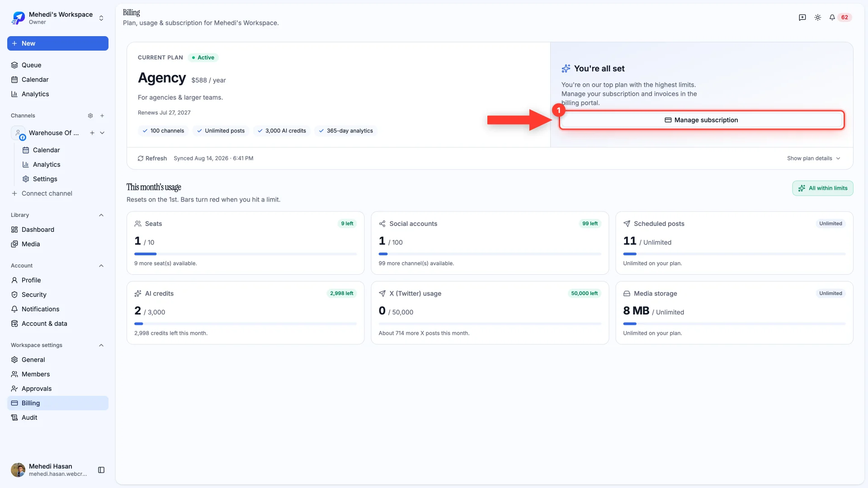Open the Audit log page

pyautogui.click(x=58, y=418)
